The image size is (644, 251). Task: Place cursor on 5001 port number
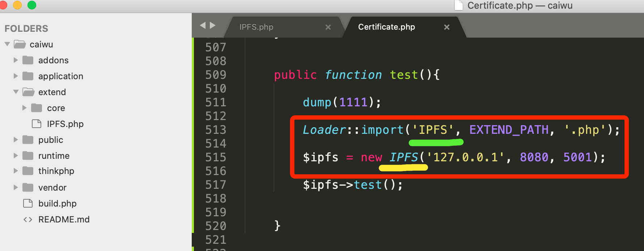tap(577, 157)
